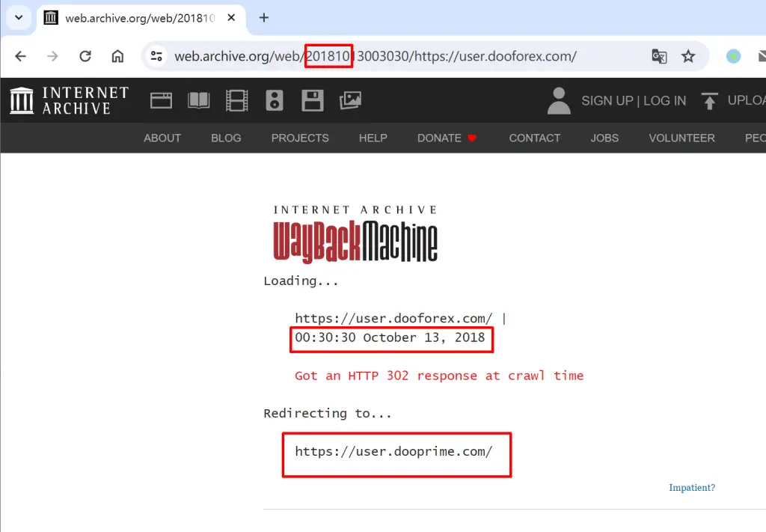Click the browser forward arrow
Image resolution: width=766 pixels, height=532 pixels.
tap(52, 56)
